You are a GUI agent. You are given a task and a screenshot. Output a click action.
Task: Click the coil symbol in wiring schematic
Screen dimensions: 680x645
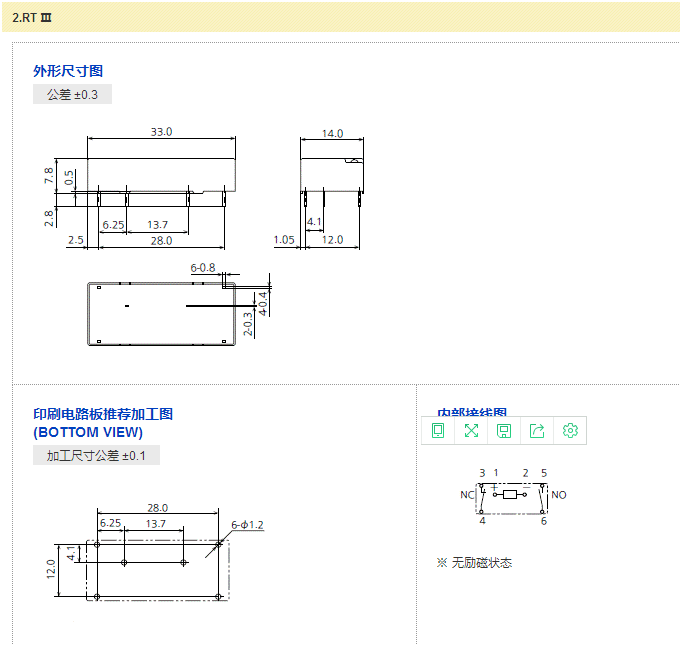(x=510, y=494)
